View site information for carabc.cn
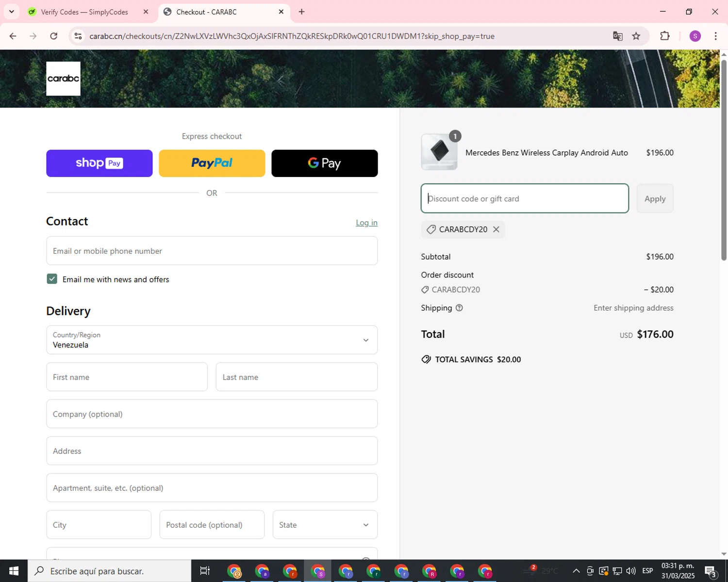The image size is (728, 582). 78,36
